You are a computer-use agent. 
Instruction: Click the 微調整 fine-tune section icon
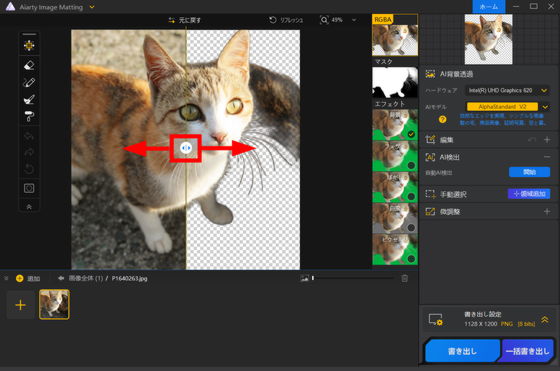point(430,212)
